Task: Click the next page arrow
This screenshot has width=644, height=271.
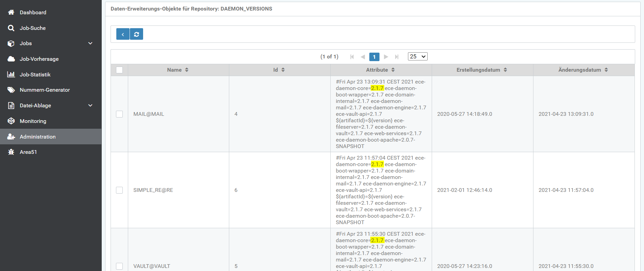Action: click(386, 57)
